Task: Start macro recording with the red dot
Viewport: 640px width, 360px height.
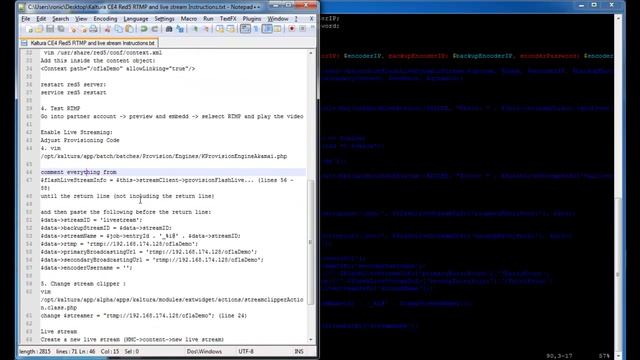Action: (x=291, y=29)
